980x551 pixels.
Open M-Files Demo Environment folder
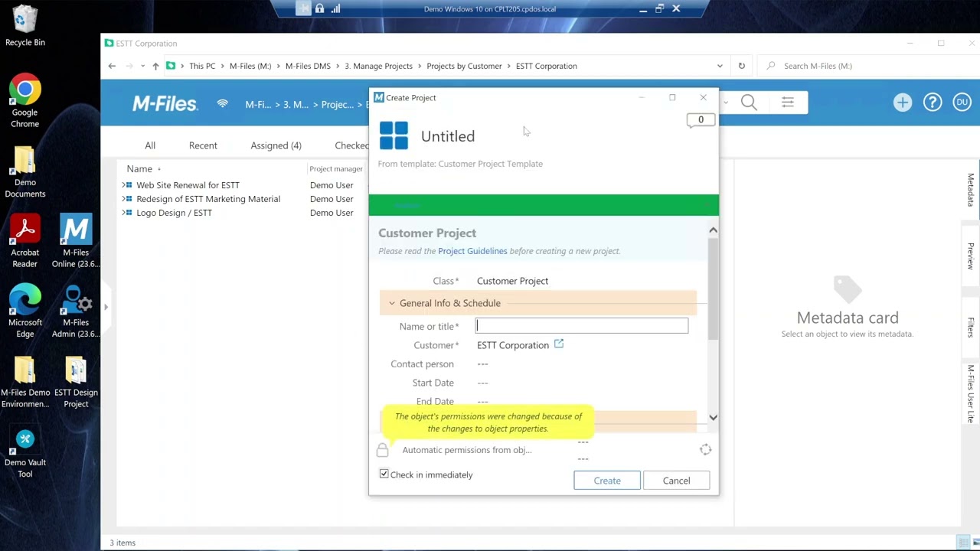tap(24, 382)
